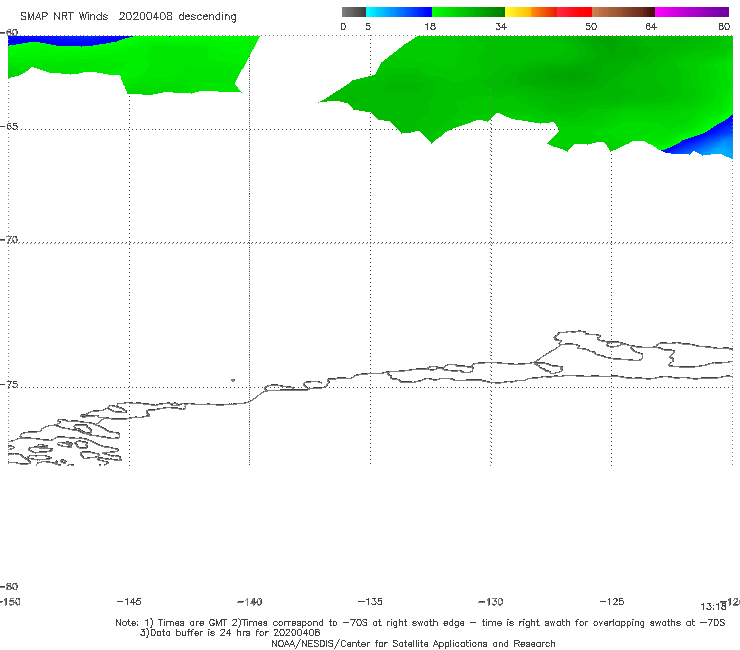Click the latitude label '-75'

[x=9, y=384]
